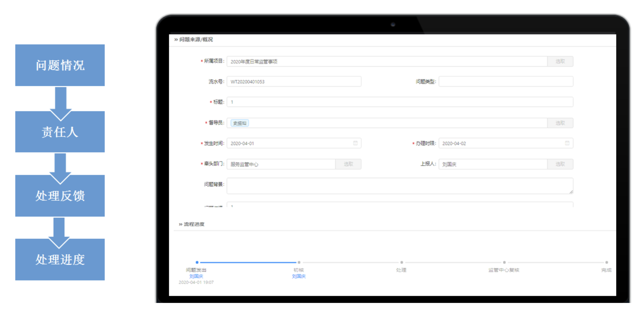The width and height of the screenshot is (644, 316).
Task: Click the 牵头部门 选取 button
Action: [348, 164]
